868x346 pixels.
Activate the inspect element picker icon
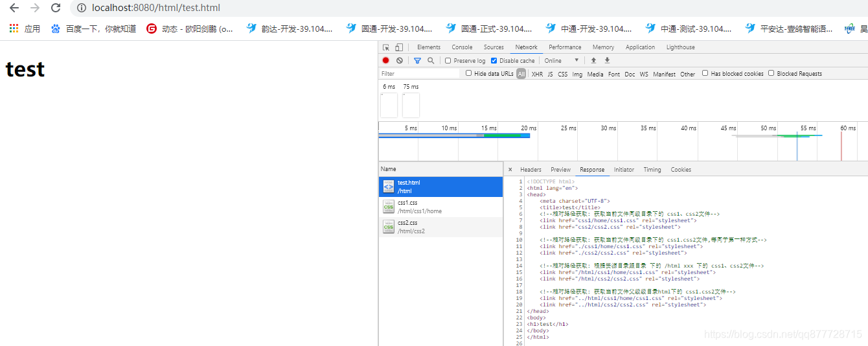tap(386, 47)
